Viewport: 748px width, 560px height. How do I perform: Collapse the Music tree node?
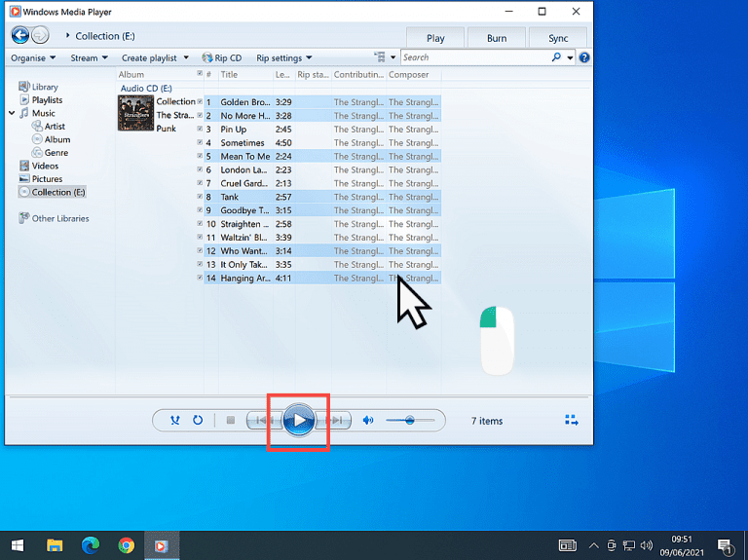[x=12, y=113]
